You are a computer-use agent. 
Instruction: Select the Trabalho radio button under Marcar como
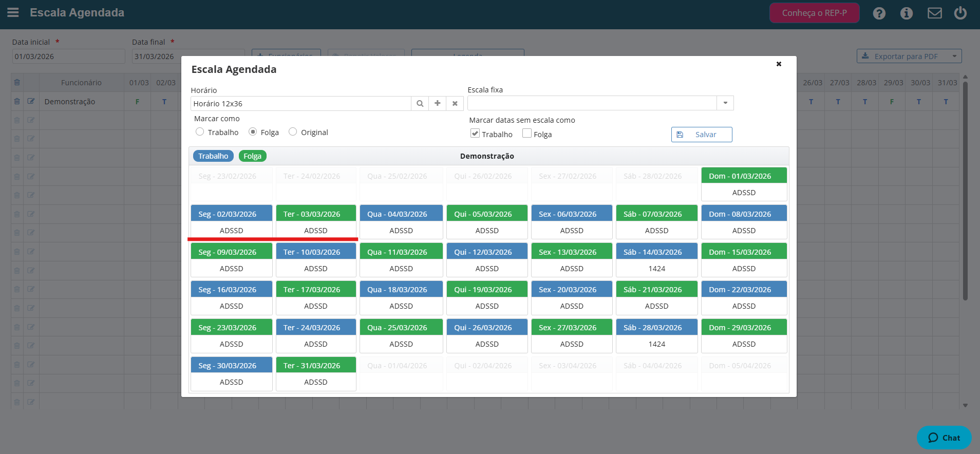pyautogui.click(x=200, y=132)
